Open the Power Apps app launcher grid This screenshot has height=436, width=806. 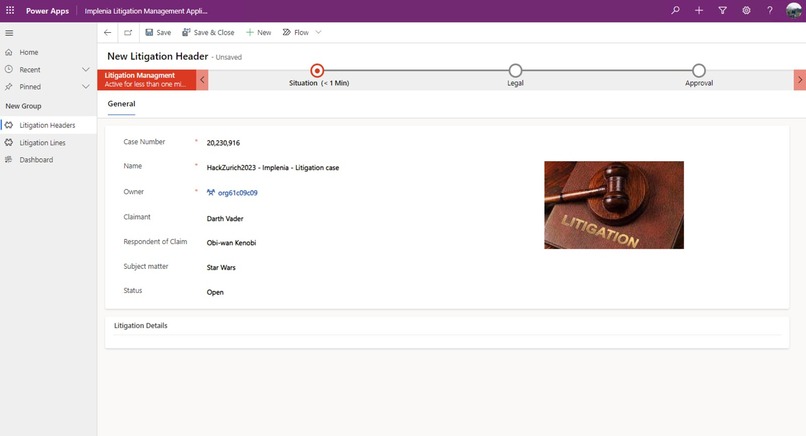pos(10,10)
